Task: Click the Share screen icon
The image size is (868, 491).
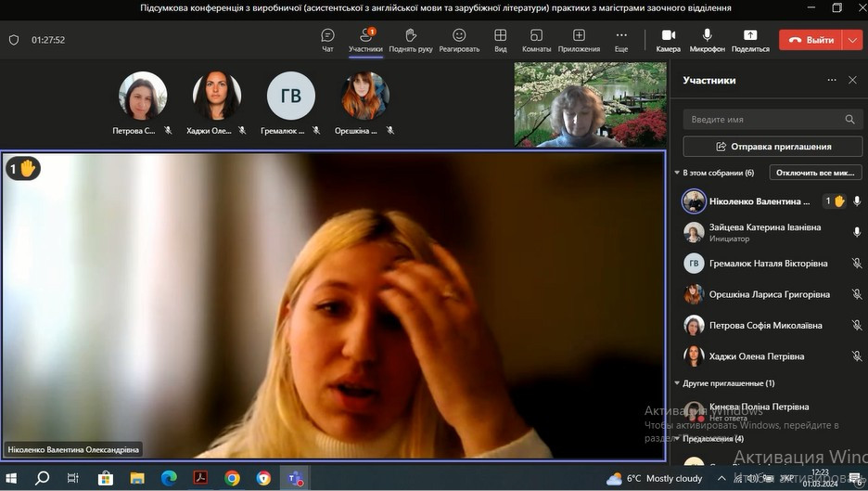Action: click(x=750, y=39)
